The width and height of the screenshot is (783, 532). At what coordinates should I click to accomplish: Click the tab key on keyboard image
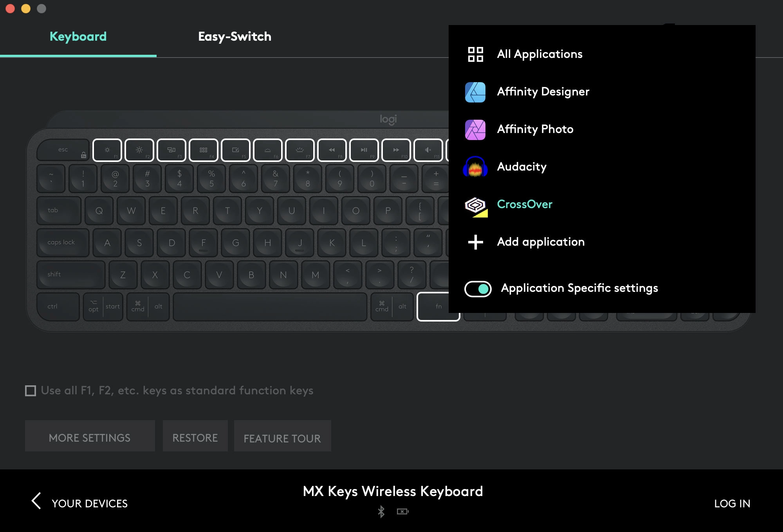coord(59,210)
